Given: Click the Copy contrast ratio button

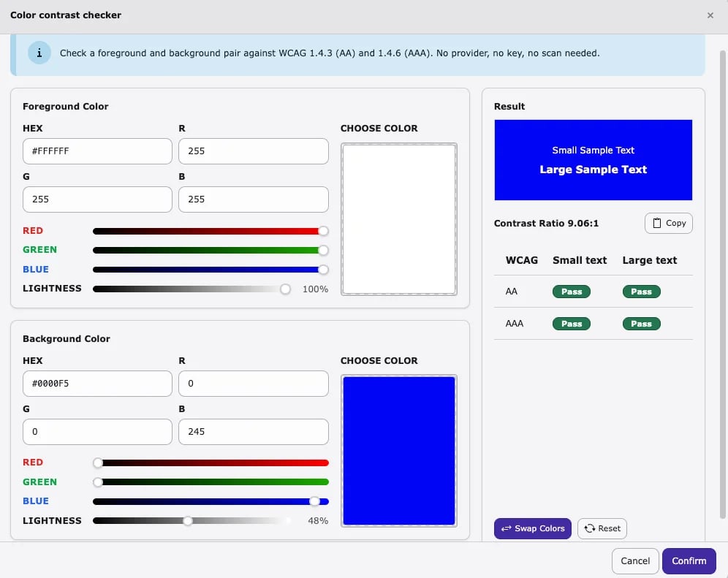Looking at the screenshot, I should pyautogui.click(x=669, y=224).
